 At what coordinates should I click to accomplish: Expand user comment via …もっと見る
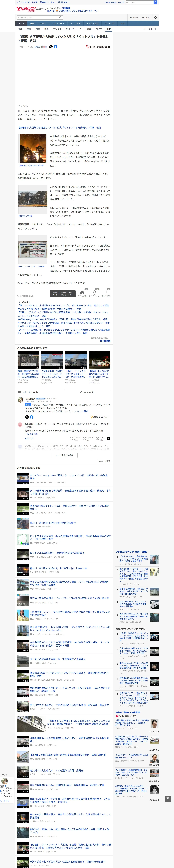[x=31, y=434]
